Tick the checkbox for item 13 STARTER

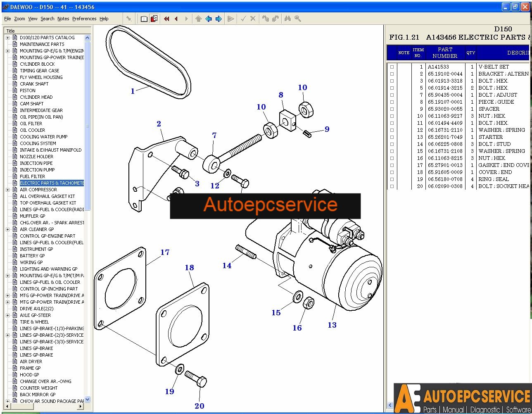pyautogui.click(x=392, y=137)
